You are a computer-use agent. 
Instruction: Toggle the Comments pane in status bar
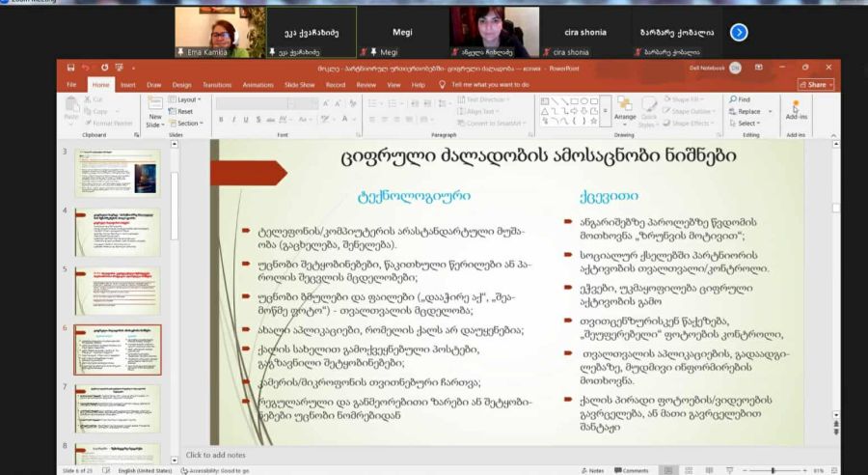632,470
